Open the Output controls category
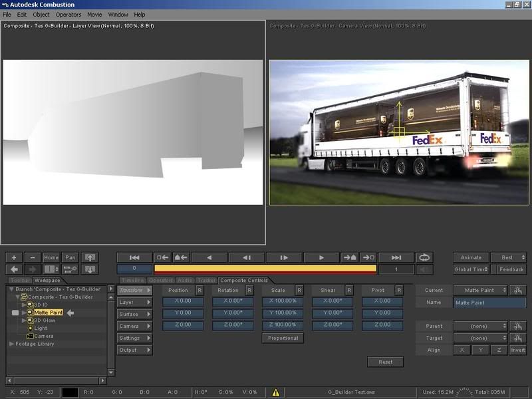The width and height of the screenshot is (532, 399). [134, 350]
